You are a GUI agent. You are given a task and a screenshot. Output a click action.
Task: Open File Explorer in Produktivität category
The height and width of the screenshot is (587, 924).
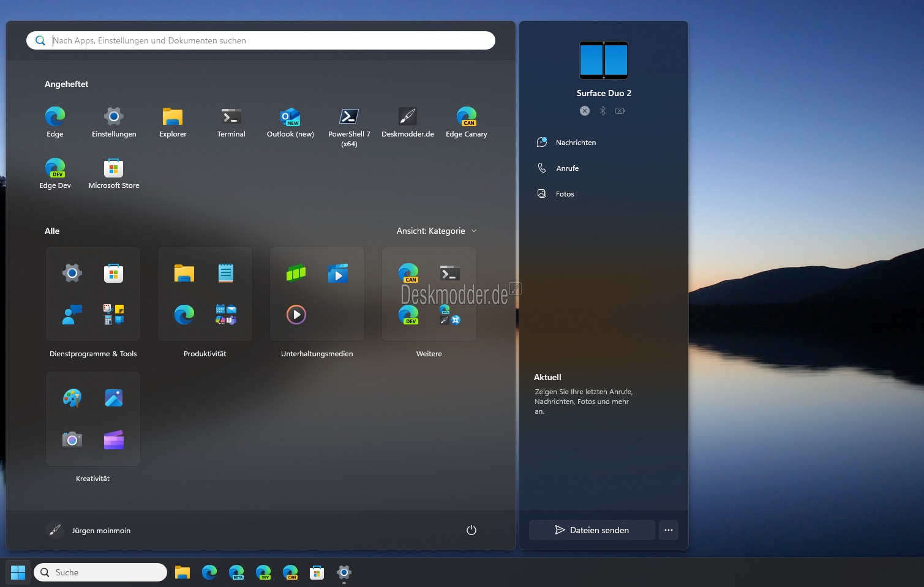pos(184,273)
